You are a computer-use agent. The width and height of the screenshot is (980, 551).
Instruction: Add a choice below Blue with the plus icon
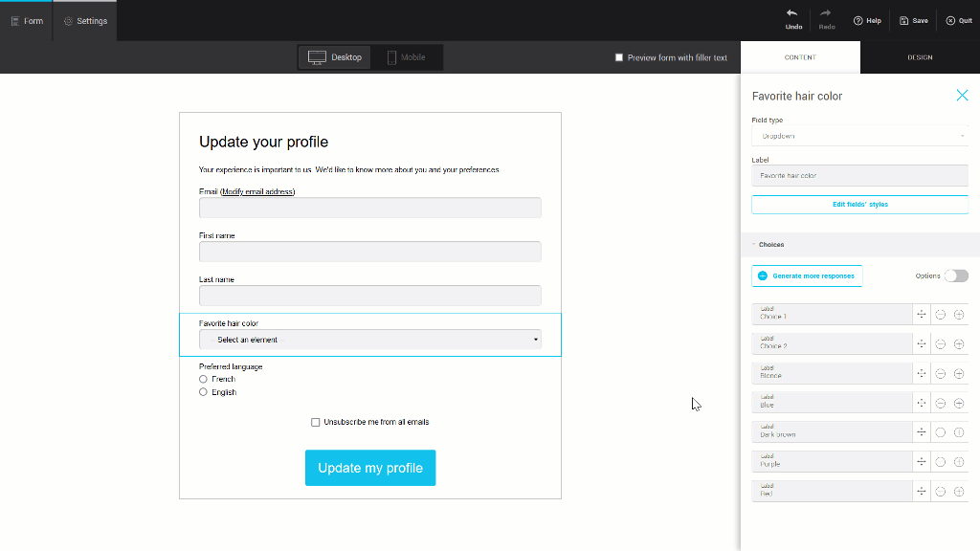coord(958,402)
